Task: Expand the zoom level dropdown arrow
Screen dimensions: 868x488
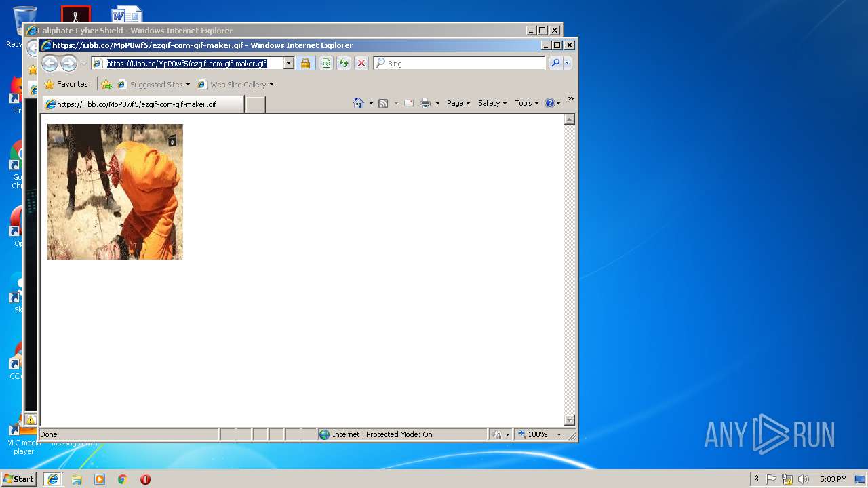Action: coord(559,434)
